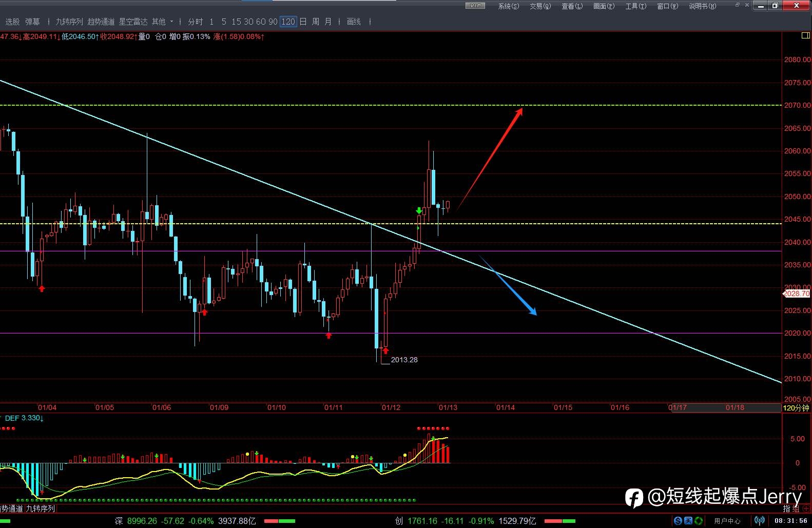Toggle the side panel icon at chart corner
The width and height of the screenshot is (812, 528).
(805, 35)
